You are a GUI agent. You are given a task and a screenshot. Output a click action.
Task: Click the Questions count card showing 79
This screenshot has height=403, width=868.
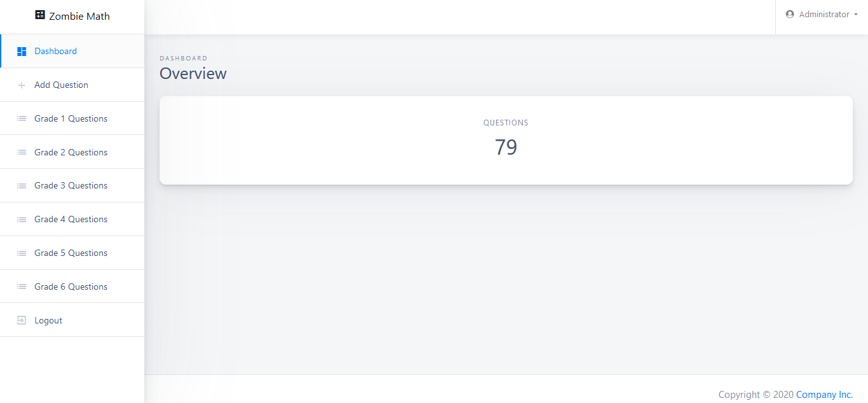pos(506,141)
